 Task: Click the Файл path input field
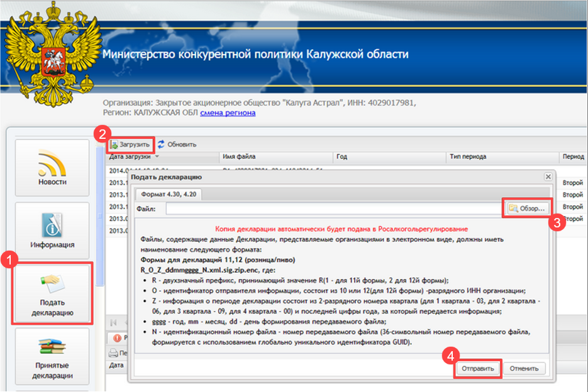(x=334, y=209)
